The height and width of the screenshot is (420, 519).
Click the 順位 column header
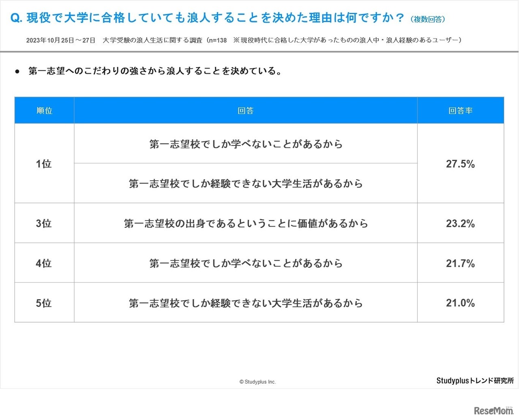click(x=44, y=110)
